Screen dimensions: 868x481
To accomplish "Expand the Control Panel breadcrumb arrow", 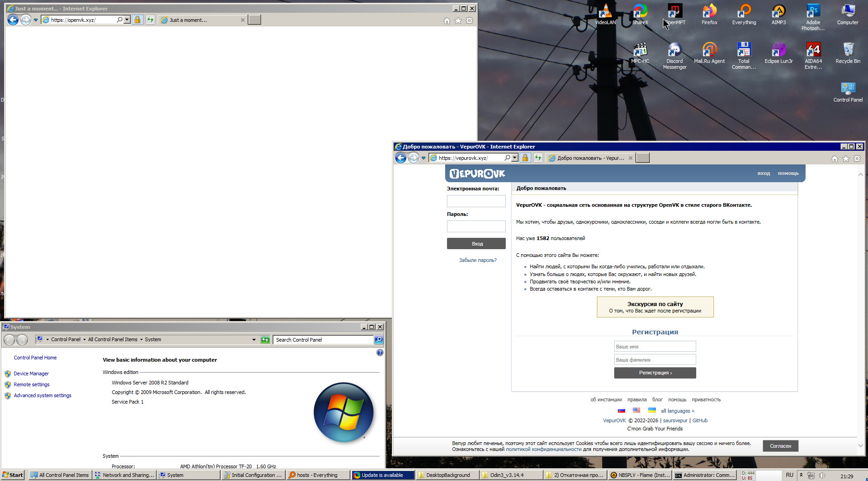I will pos(84,339).
